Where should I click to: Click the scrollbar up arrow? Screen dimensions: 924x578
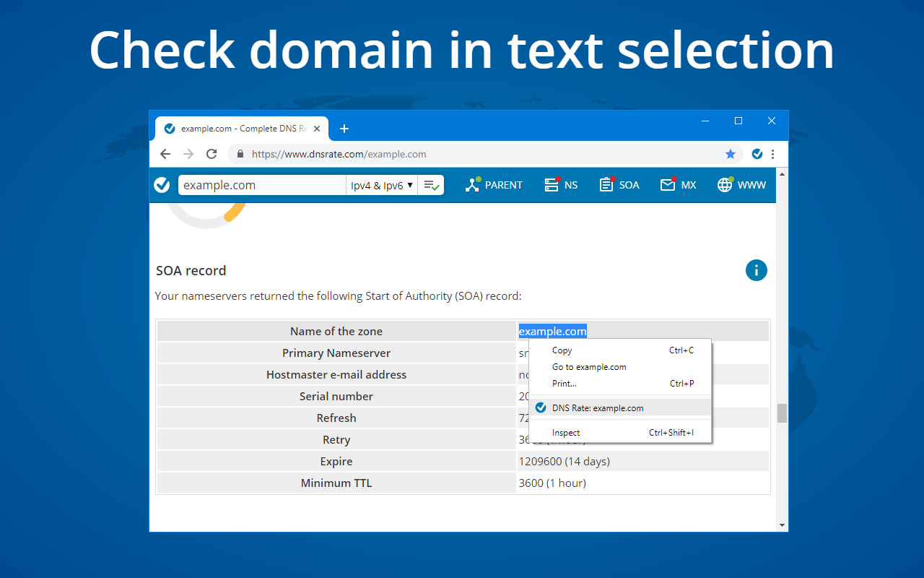pos(782,174)
